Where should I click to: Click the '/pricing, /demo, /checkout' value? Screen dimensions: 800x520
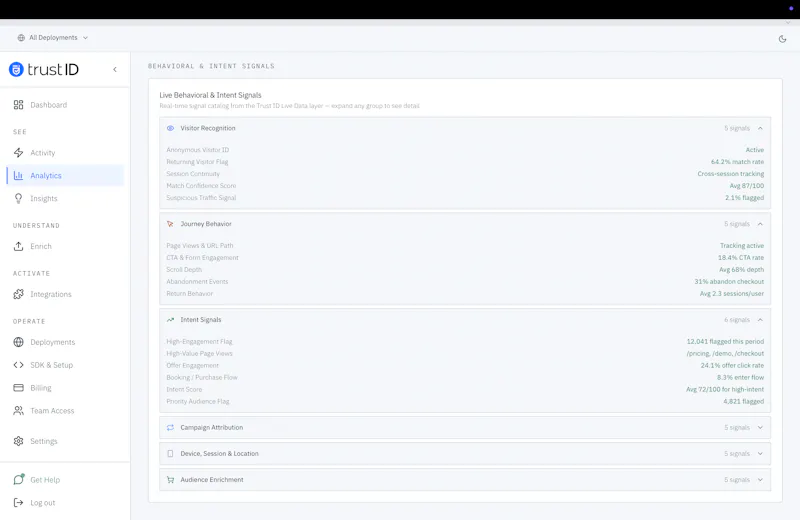coord(725,354)
